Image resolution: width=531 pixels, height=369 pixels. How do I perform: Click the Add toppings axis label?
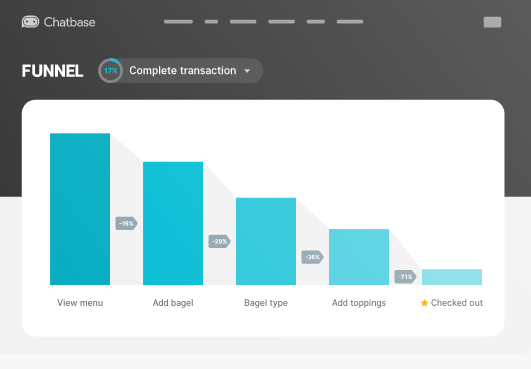pos(359,303)
